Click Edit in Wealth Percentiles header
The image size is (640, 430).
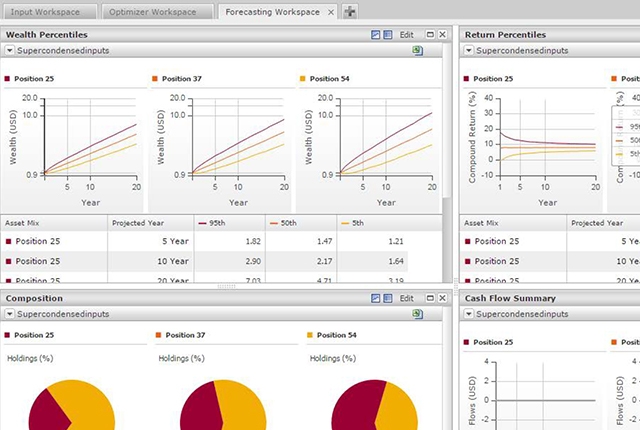pyautogui.click(x=407, y=34)
